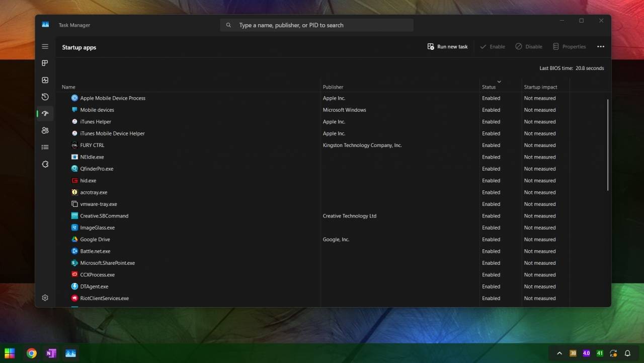
Task: Open the Details page icon
Action: click(x=45, y=147)
